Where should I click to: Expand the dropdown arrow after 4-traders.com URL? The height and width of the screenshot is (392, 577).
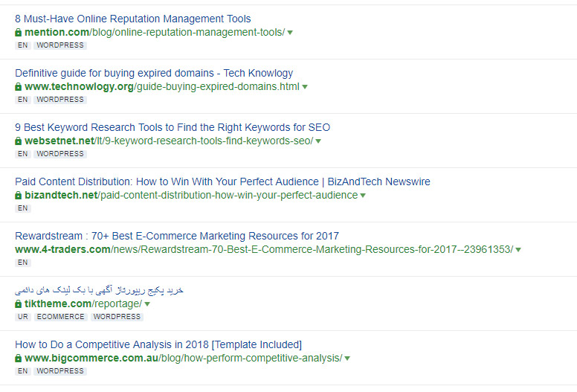pos(518,250)
